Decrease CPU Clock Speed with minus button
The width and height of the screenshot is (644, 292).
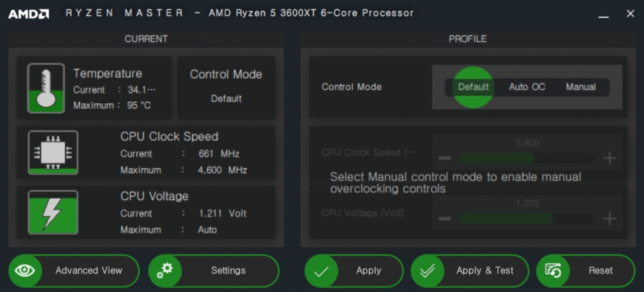(x=444, y=158)
